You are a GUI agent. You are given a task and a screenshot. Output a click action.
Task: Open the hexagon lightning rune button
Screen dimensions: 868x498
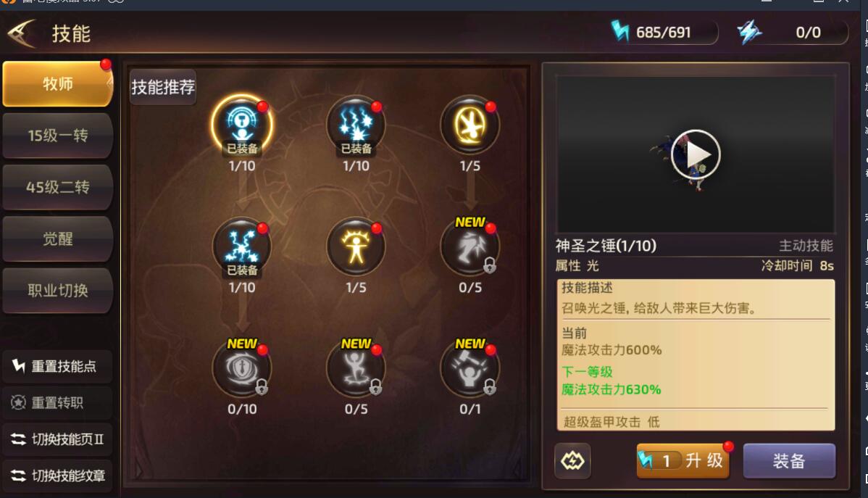pyautogui.click(x=572, y=460)
